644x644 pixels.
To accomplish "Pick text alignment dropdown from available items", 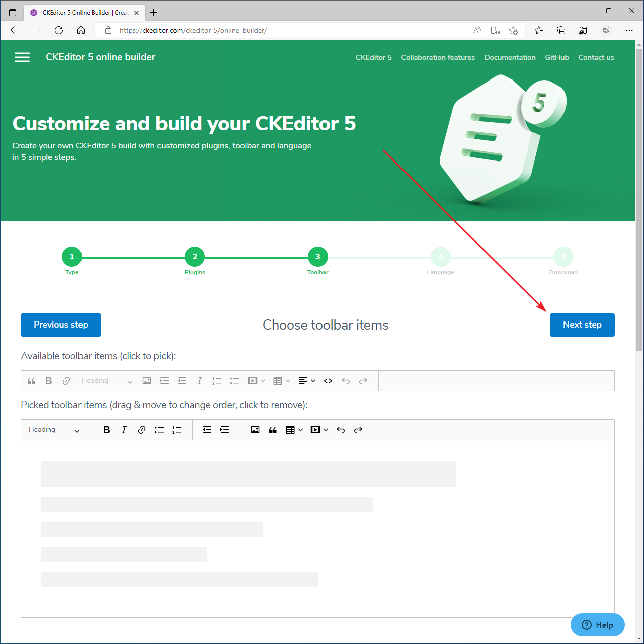I will [x=306, y=381].
